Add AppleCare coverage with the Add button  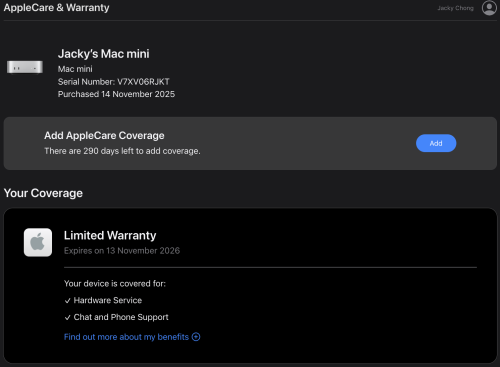click(x=436, y=143)
